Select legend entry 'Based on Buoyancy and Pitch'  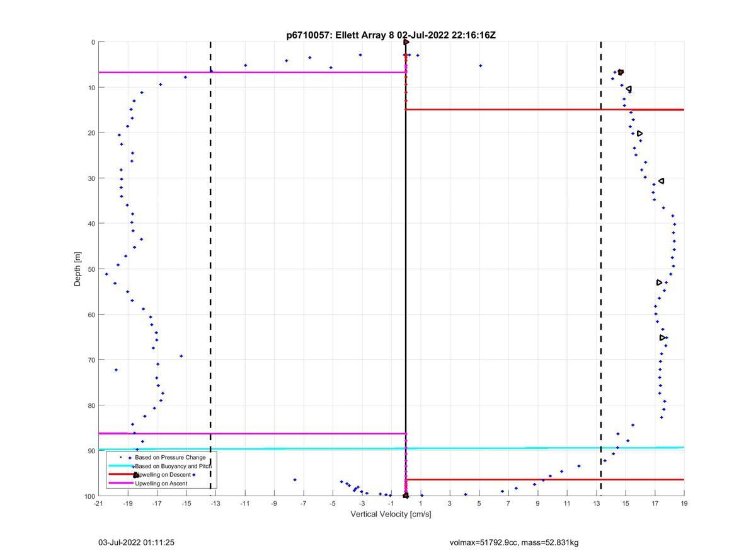tap(173, 466)
